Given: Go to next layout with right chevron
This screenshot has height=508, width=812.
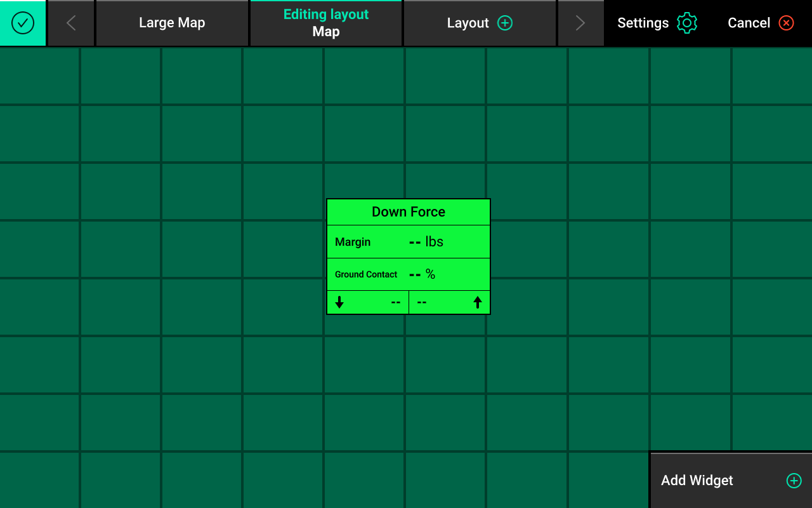Looking at the screenshot, I should click(580, 23).
